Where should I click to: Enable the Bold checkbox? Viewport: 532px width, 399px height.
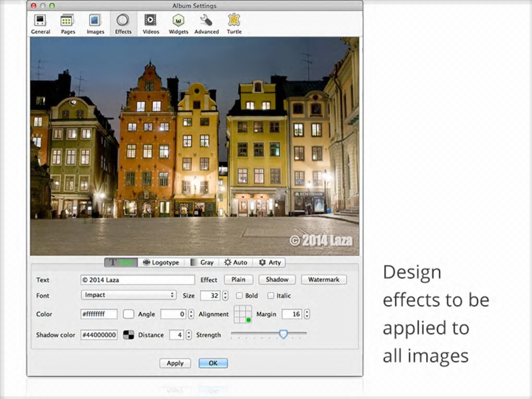click(x=239, y=296)
